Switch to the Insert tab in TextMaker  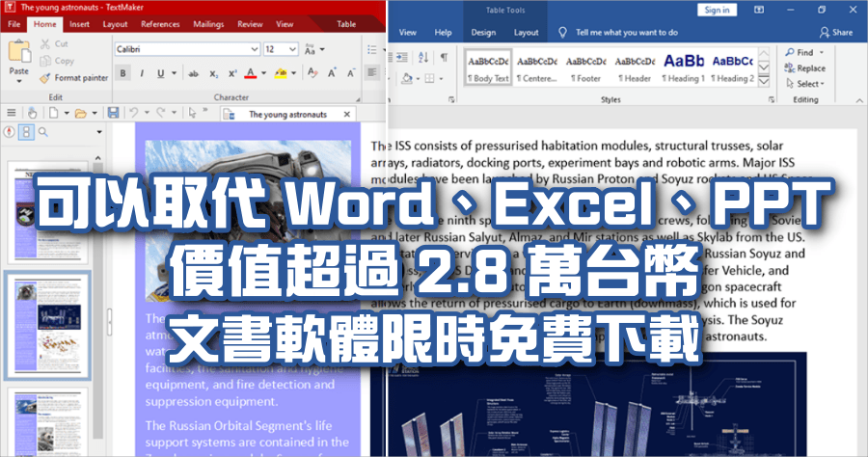79,24
